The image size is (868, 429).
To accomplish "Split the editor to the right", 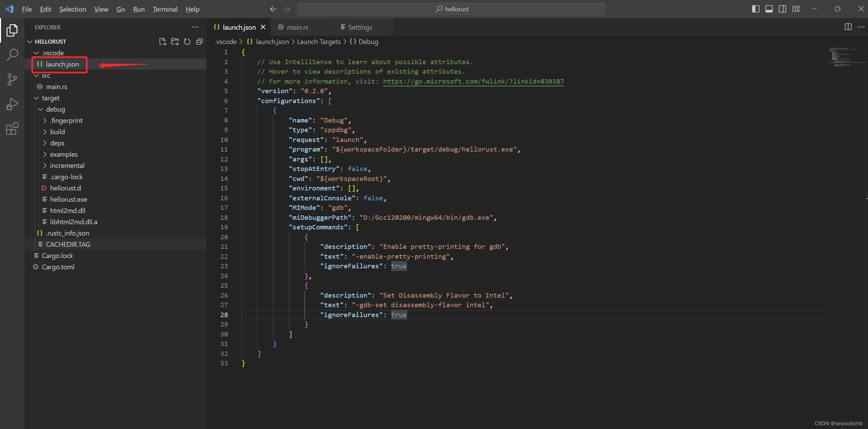I will pos(848,27).
